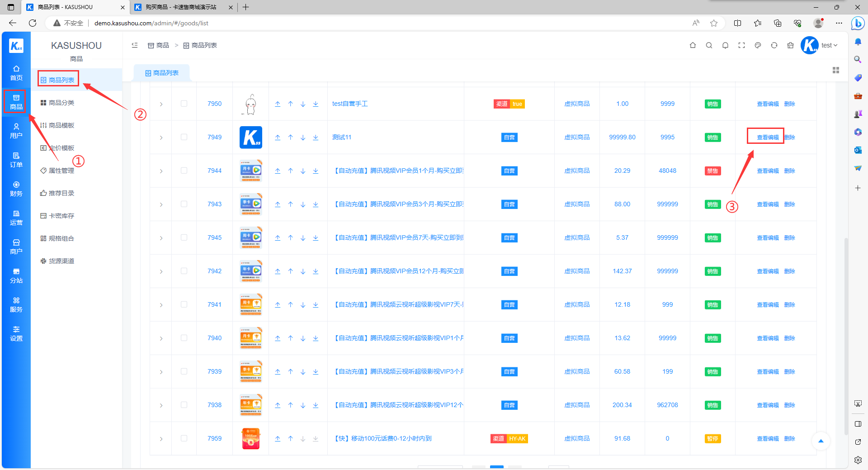This screenshot has width=868, height=470.
Task: Click 删除 for product 7944
Action: click(x=789, y=171)
